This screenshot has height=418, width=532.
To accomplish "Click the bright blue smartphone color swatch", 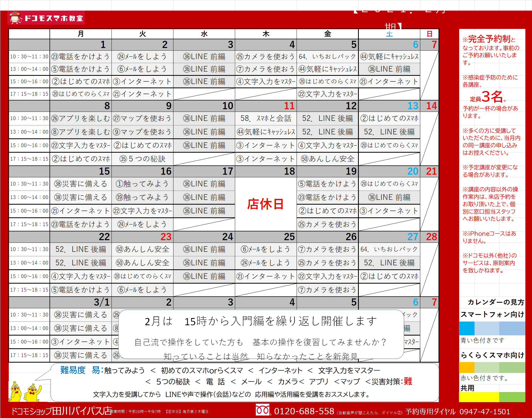I will tap(466, 328).
